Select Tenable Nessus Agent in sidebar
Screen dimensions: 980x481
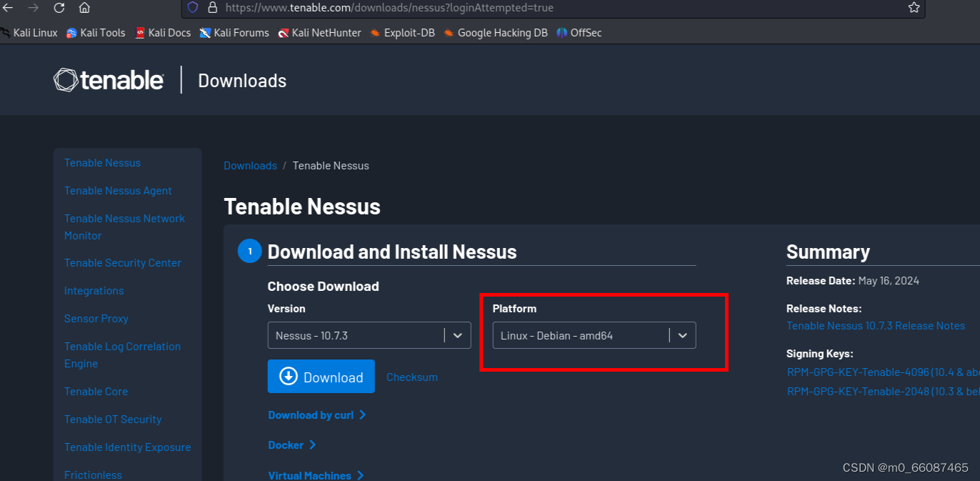pos(118,190)
